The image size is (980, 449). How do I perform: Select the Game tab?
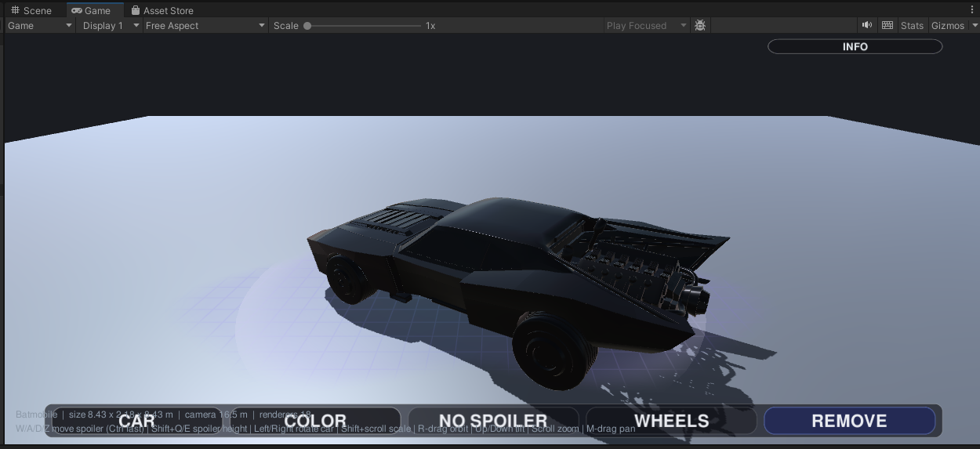pos(92,10)
